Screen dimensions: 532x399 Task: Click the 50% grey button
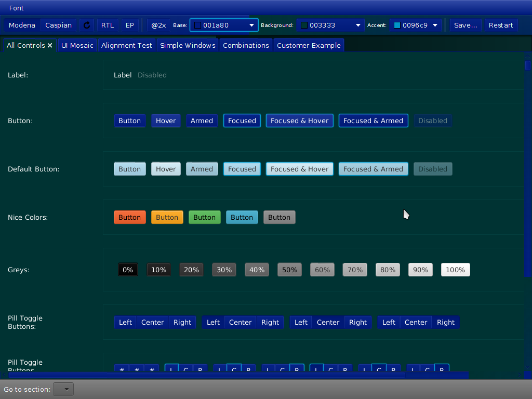289,270
